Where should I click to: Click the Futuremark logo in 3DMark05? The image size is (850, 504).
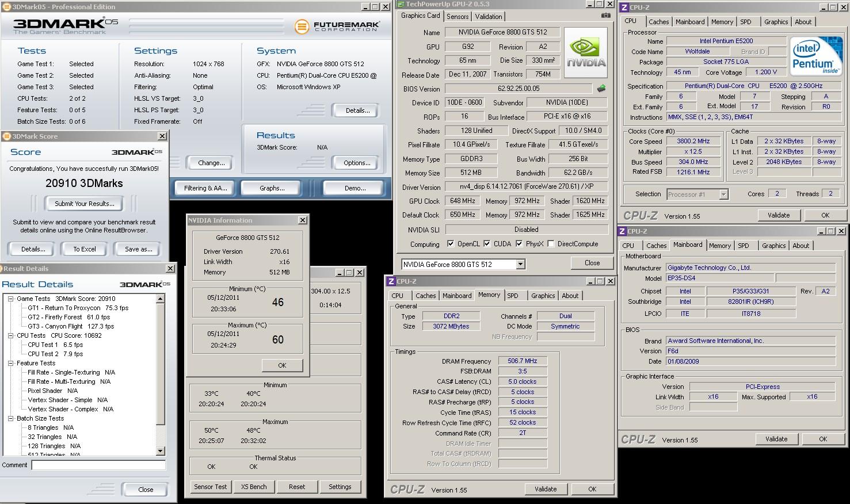337,26
